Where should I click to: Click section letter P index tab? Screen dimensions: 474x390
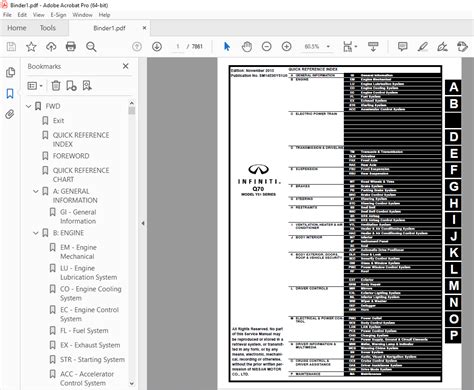tap(453, 335)
